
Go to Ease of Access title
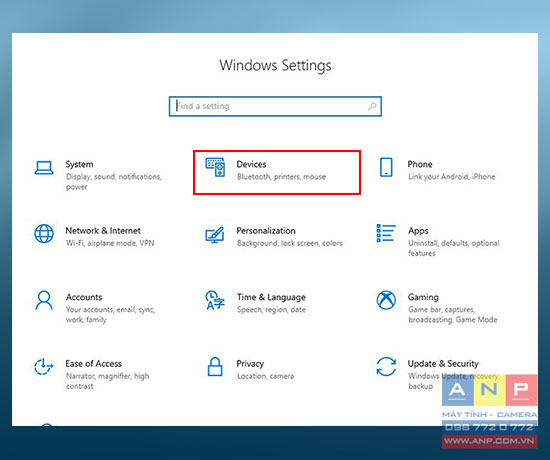pos(94,364)
